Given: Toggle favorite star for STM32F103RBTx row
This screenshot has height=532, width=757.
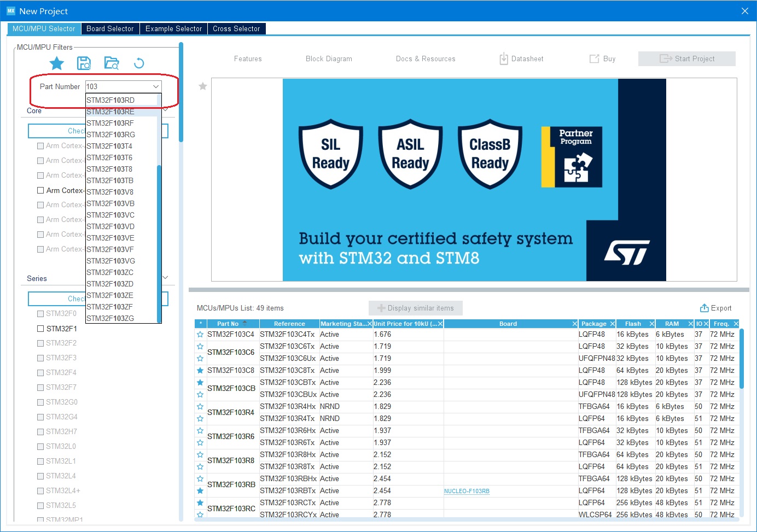Looking at the screenshot, I should [x=200, y=491].
